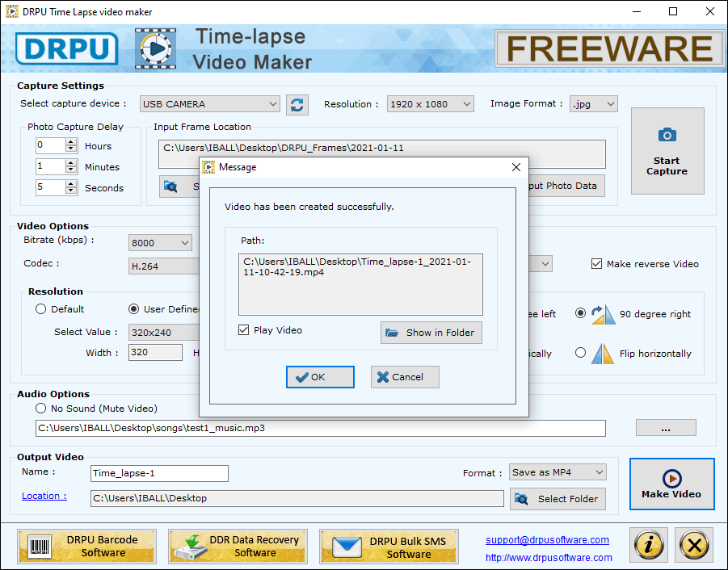The image size is (728, 570).
Task: Open the Bitrate 8000 dropdown
Action: pos(160,242)
